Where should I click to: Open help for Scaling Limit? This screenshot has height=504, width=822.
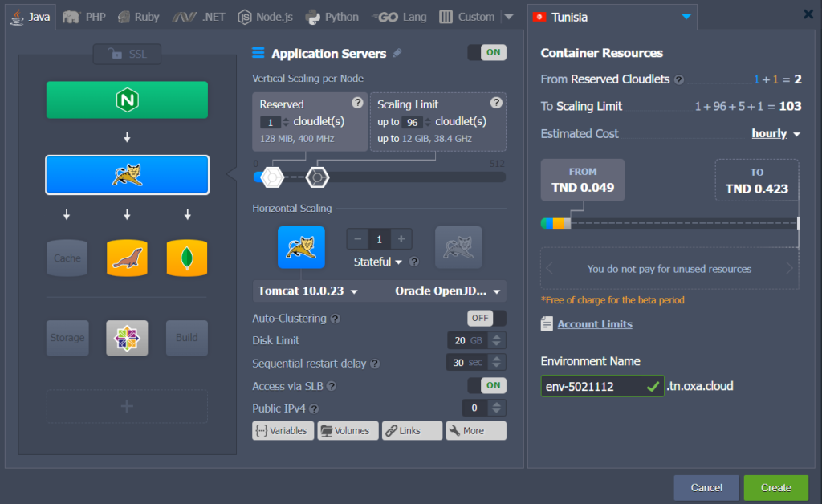(496, 103)
